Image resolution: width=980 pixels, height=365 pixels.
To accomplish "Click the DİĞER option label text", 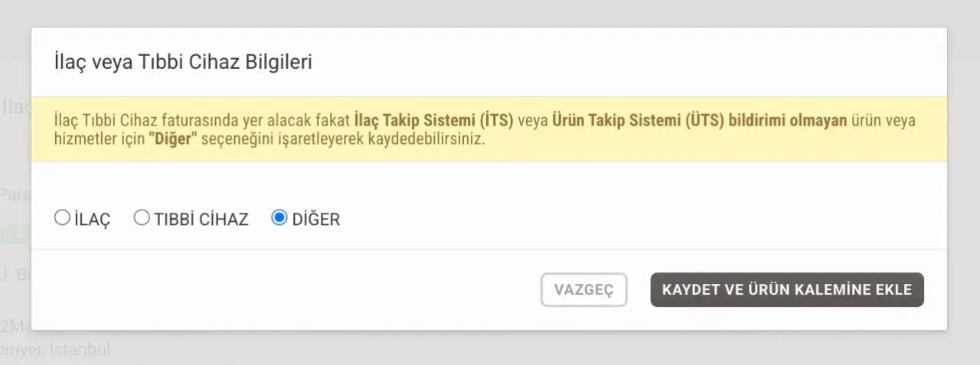I will click(x=316, y=220).
